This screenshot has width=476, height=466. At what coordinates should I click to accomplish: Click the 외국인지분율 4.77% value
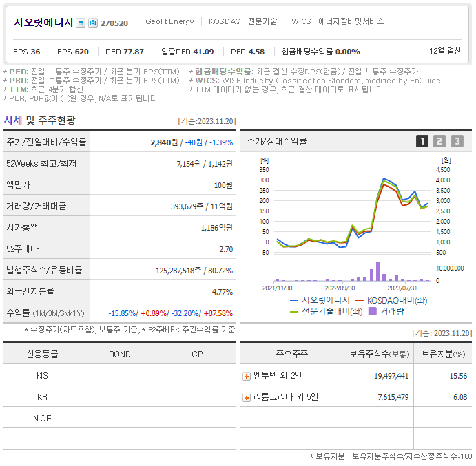(223, 292)
